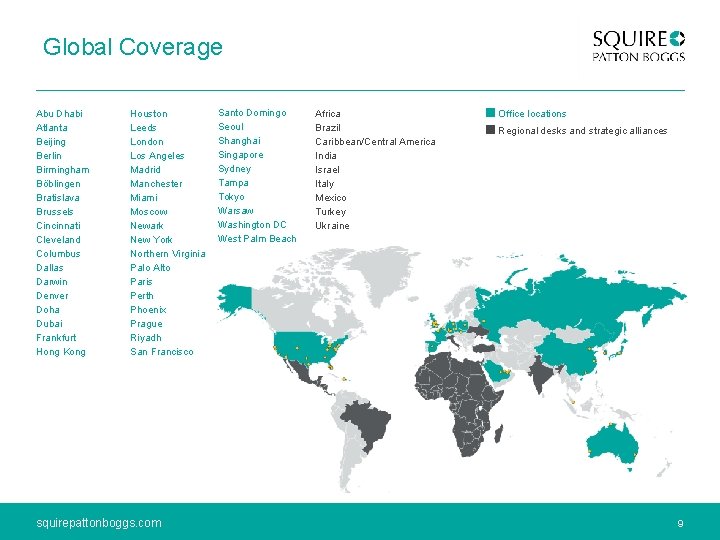The height and width of the screenshot is (540, 720).
Task: Select 'Atlanta' in the office list
Action: point(52,128)
